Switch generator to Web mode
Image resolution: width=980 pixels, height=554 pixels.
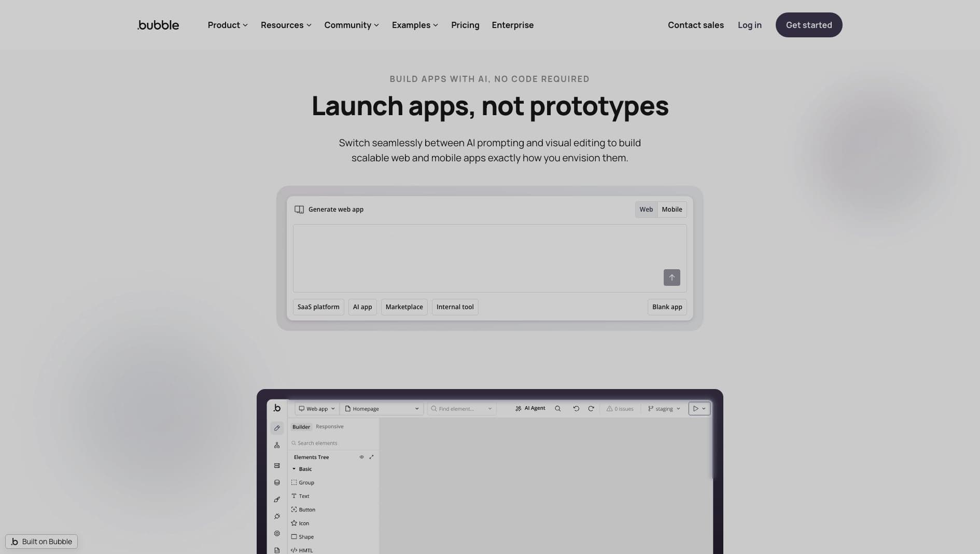tap(646, 210)
